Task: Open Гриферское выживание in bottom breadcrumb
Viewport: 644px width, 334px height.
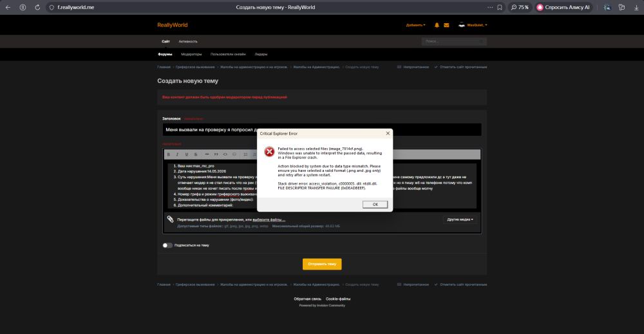Action: (195, 284)
